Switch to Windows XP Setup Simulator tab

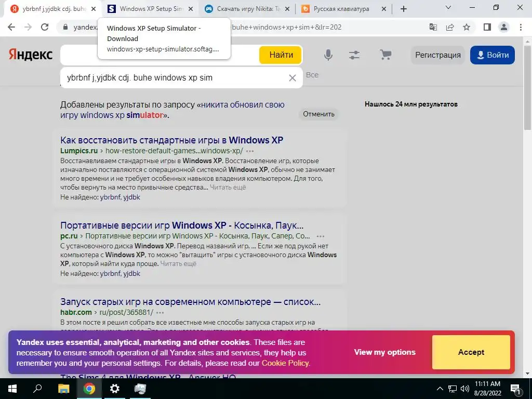coord(148,9)
